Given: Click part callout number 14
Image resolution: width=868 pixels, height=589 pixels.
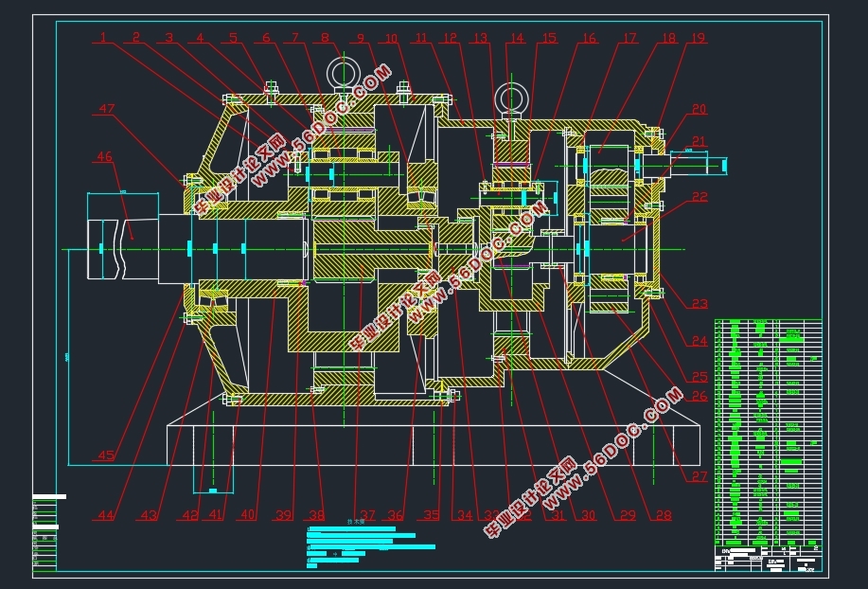Looking at the screenshot, I should coord(516,38).
